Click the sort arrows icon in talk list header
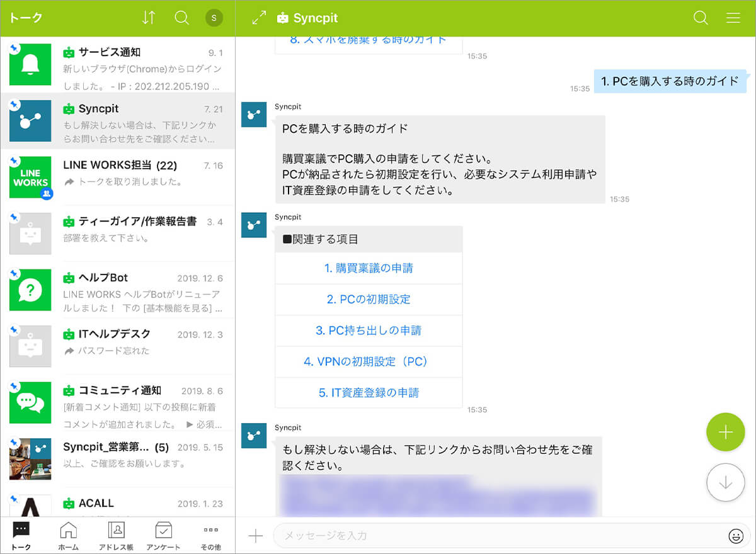This screenshot has height=554, width=756. pos(149,18)
